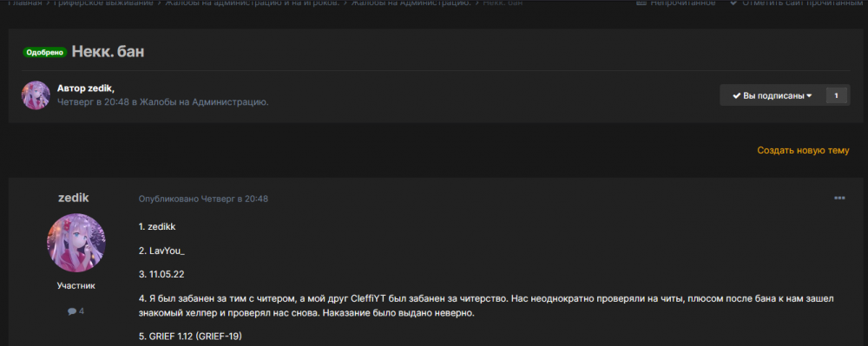Go to 'Жалобы на администрацию и на игроков' breadcrumb

coord(252,3)
